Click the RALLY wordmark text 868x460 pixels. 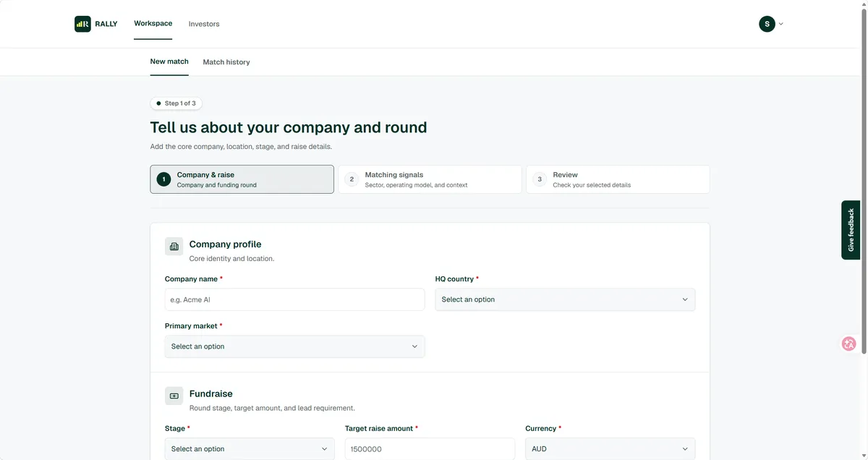[106, 24]
